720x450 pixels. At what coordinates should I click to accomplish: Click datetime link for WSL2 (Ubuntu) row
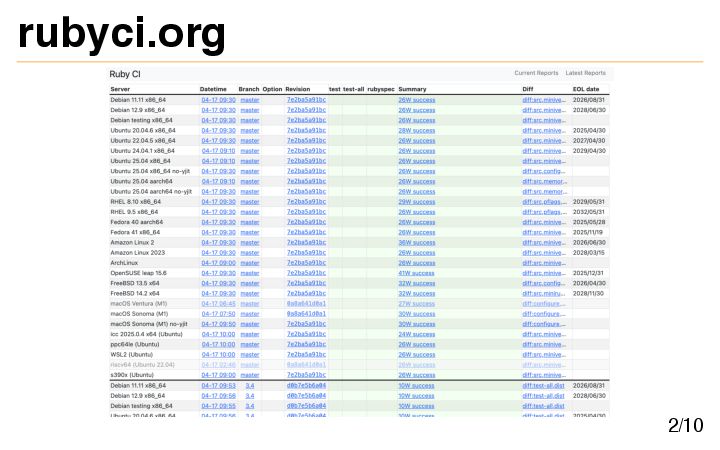click(x=219, y=355)
